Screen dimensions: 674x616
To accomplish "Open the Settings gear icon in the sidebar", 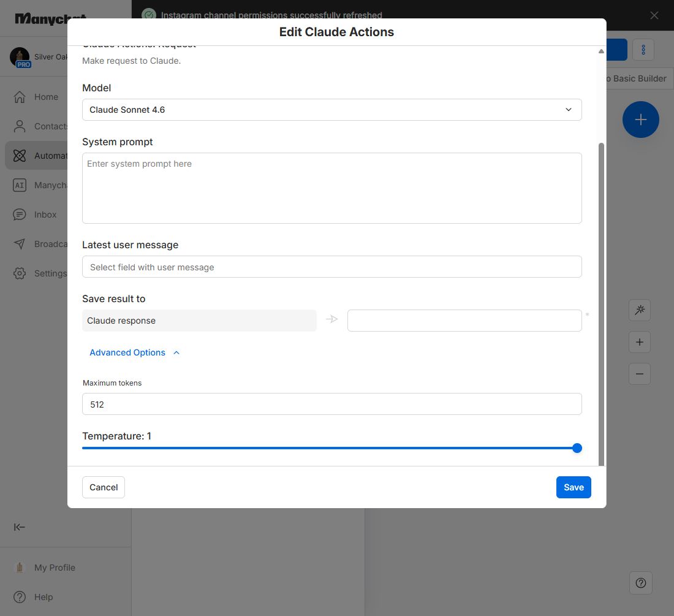I will tap(20, 273).
